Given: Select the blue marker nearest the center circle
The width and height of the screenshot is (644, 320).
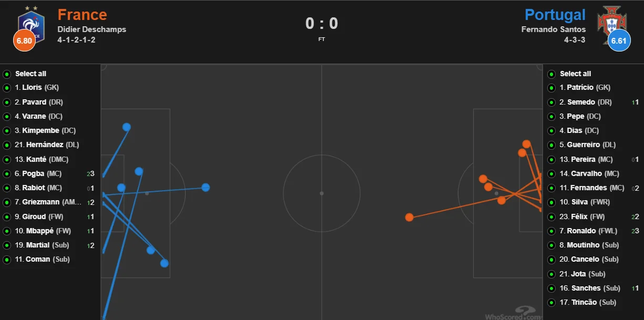Looking at the screenshot, I should 206,188.
